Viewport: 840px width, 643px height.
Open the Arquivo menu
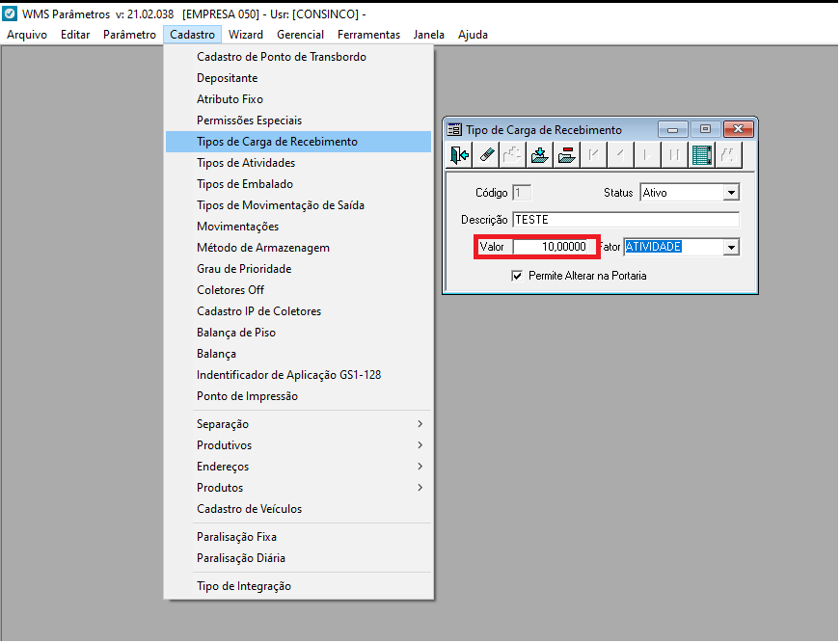pyautogui.click(x=27, y=35)
